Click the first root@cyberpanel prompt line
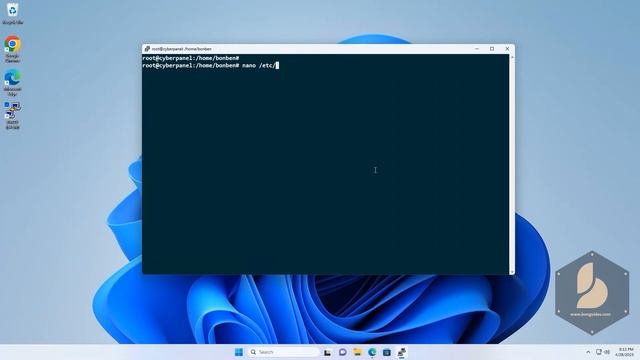The width and height of the screenshot is (640, 360). 191,58
